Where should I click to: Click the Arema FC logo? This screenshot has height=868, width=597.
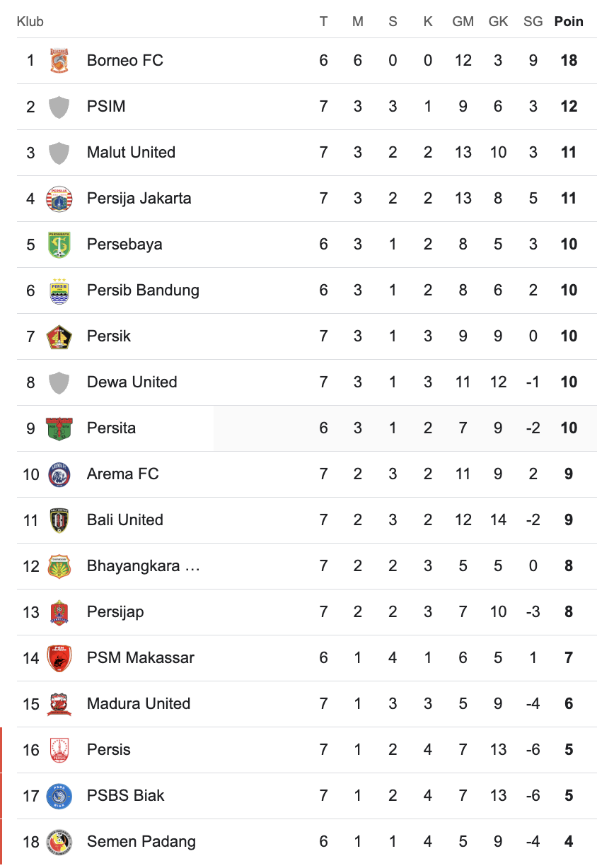pyautogui.click(x=59, y=474)
